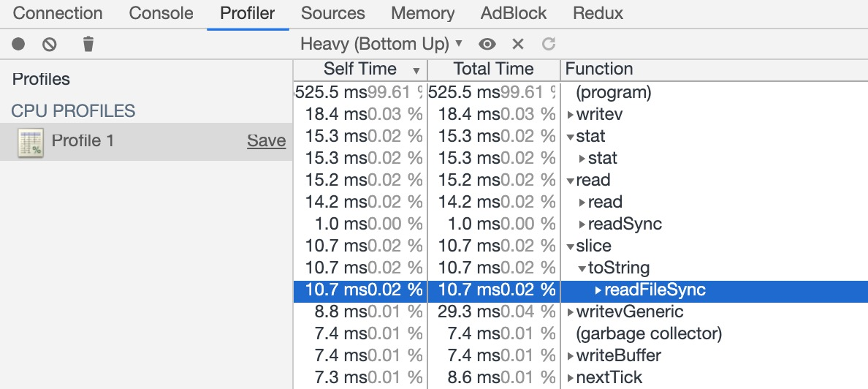The height and width of the screenshot is (389, 868).
Task: Focus selected function using eye icon
Action: [x=487, y=45]
